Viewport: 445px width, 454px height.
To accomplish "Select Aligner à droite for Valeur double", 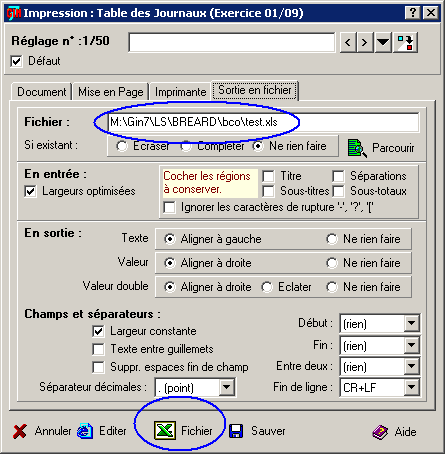I will coord(170,287).
